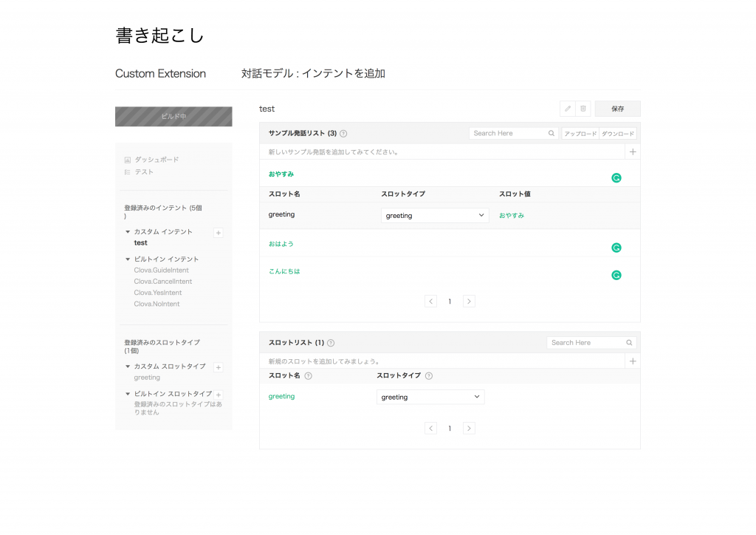Click the help icon beside スロットタイプ in slot list
Viewport: 756px width, 535px height.
(429, 376)
